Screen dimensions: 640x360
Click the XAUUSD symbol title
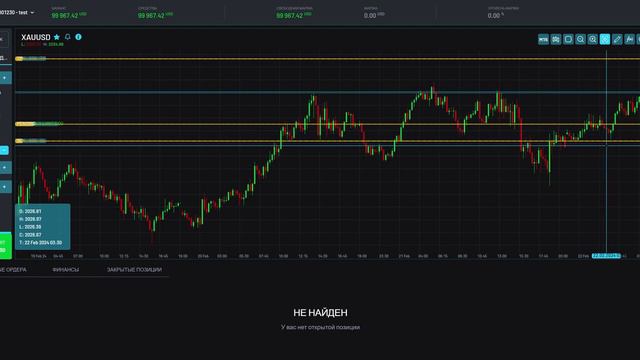pyautogui.click(x=36, y=37)
